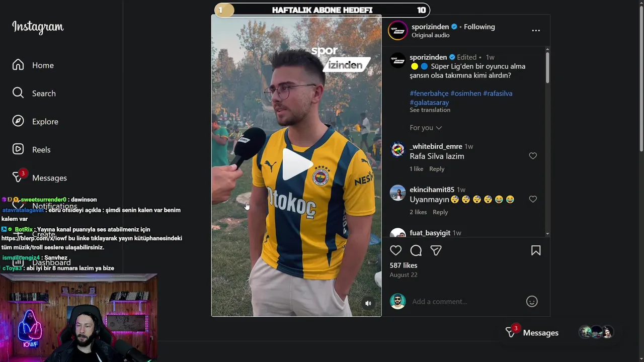Expand the For you comment filter
The width and height of the screenshot is (644, 362).
coord(426,128)
